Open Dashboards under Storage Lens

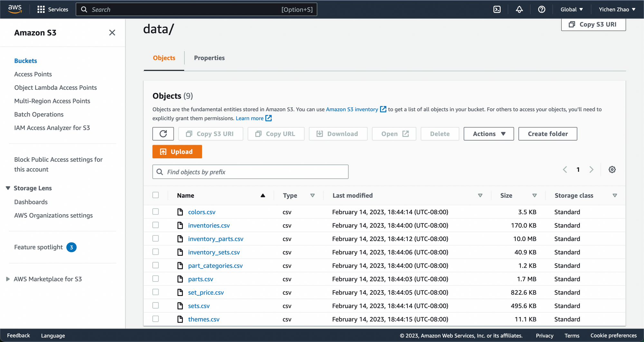tap(31, 202)
